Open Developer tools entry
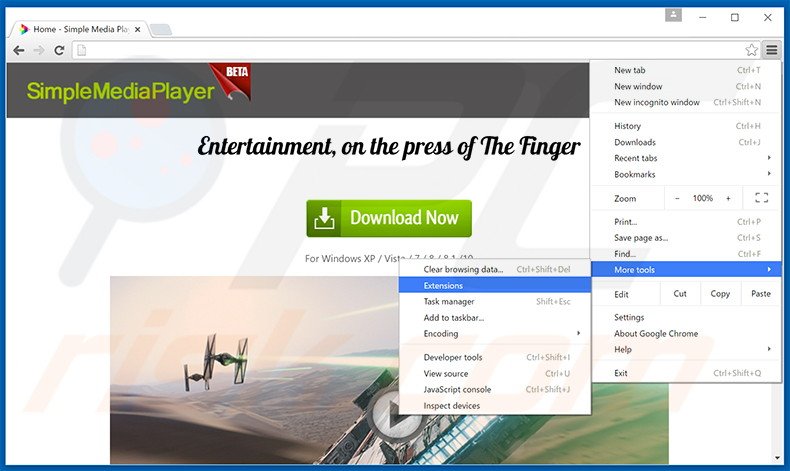The width and height of the screenshot is (790, 471). tap(495, 357)
